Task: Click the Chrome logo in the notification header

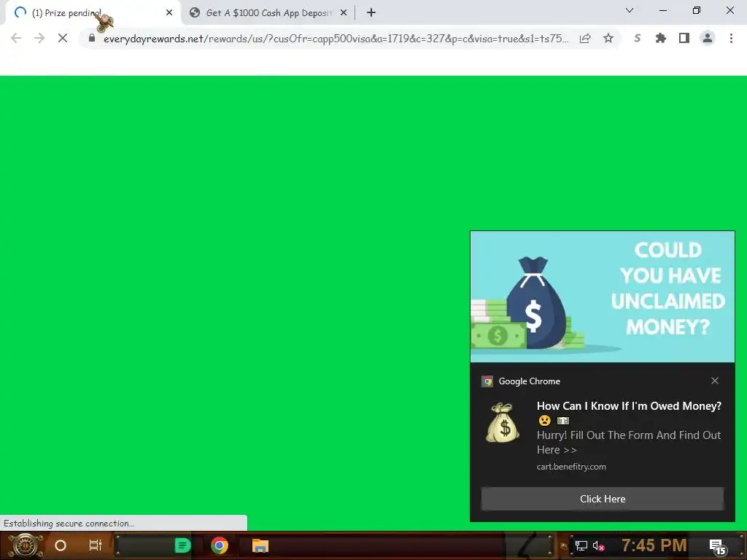Action: coord(487,381)
